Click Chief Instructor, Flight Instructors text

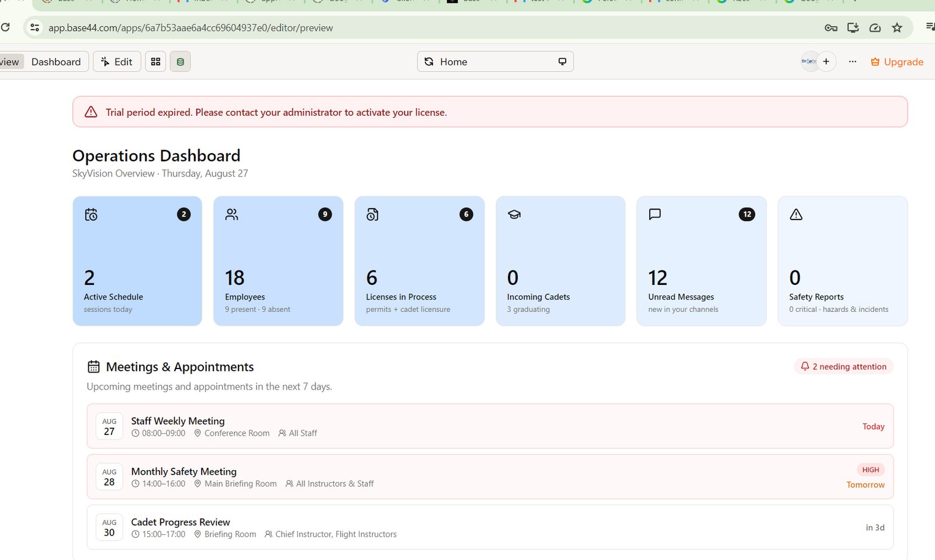[x=336, y=534]
